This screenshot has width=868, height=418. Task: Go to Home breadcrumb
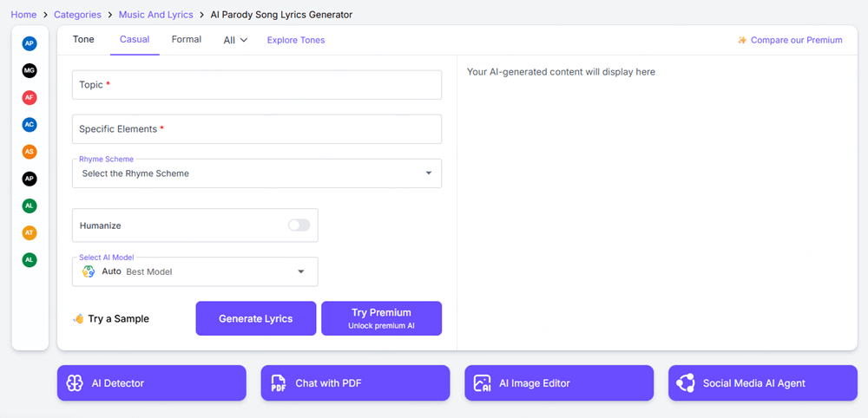(x=23, y=15)
